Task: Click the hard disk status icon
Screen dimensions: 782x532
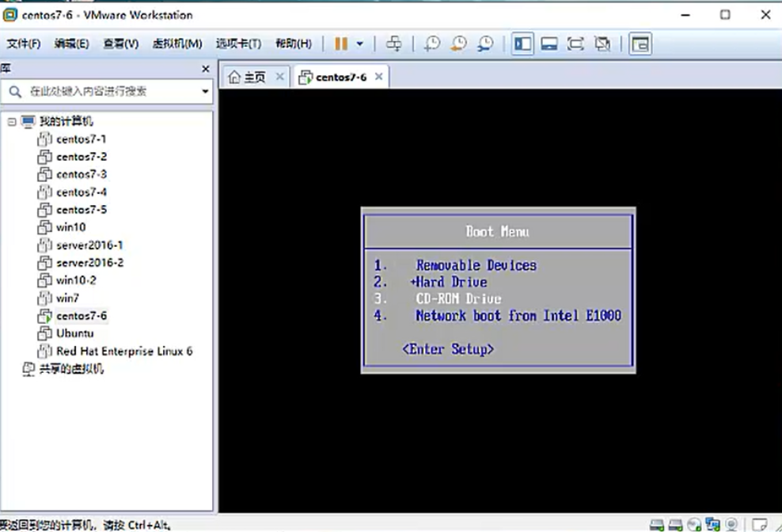Action: [x=657, y=525]
